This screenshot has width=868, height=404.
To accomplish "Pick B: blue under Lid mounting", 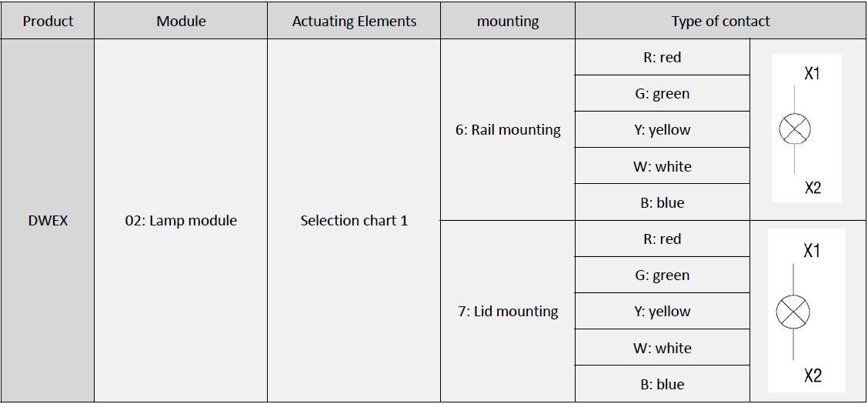I will pyautogui.click(x=662, y=384).
